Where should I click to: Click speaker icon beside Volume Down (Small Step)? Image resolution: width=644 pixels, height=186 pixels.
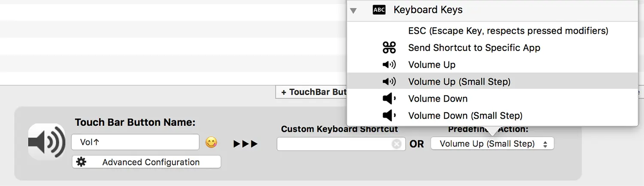(389, 116)
